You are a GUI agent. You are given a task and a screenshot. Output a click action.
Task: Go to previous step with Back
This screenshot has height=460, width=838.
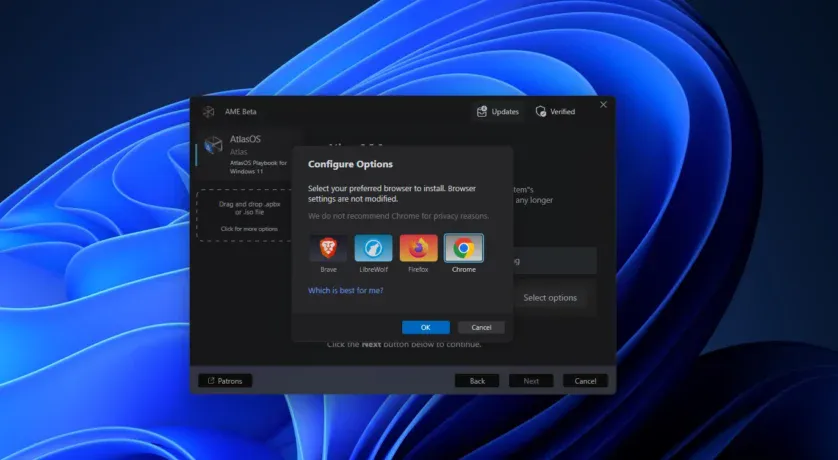[477, 381]
